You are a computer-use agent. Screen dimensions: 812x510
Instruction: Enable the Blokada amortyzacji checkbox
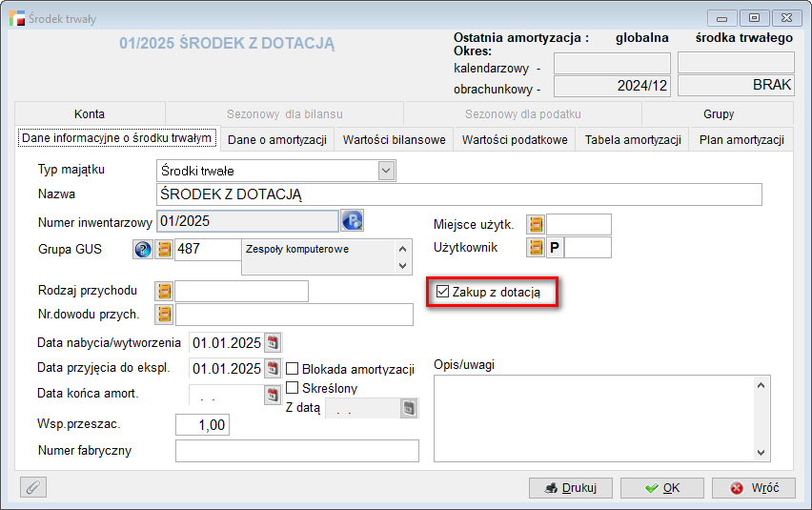click(293, 369)
